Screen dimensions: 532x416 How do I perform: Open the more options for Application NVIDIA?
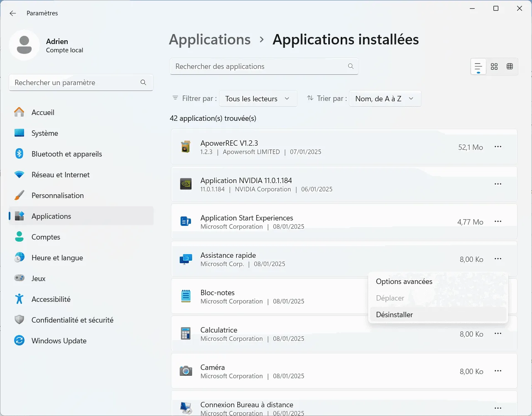click(x=498, y=184)
